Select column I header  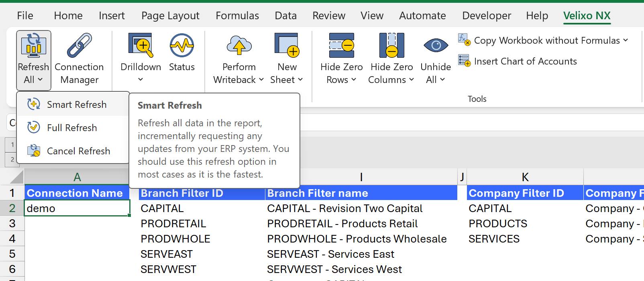[x=361, y=177]
